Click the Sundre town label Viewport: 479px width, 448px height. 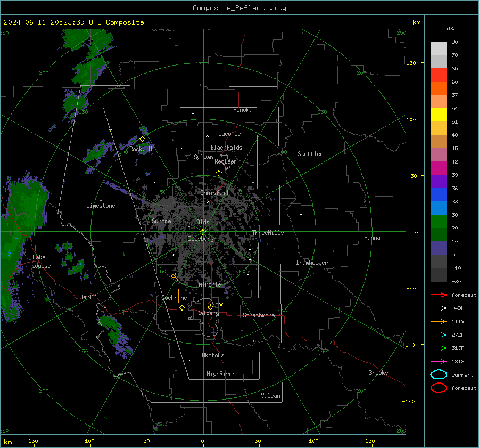tap(161, 221)
